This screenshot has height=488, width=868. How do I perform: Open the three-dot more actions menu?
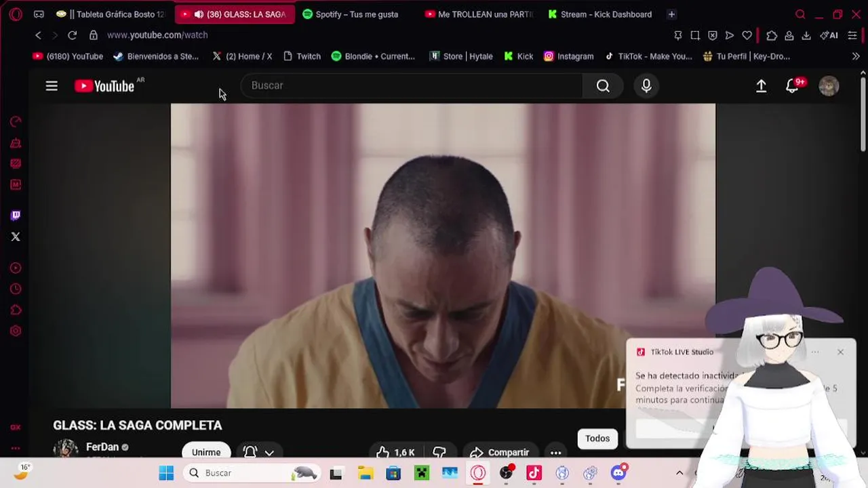click(x=555, y=453)
